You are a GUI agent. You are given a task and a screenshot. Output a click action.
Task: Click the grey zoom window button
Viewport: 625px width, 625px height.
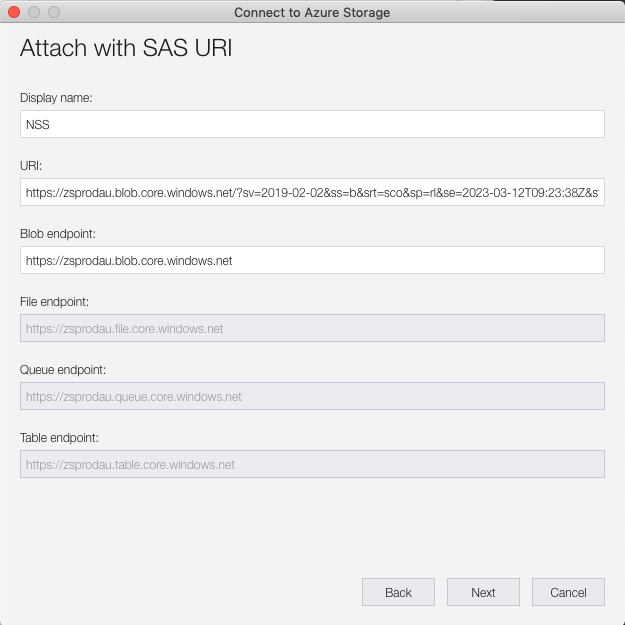click(54, 12)
